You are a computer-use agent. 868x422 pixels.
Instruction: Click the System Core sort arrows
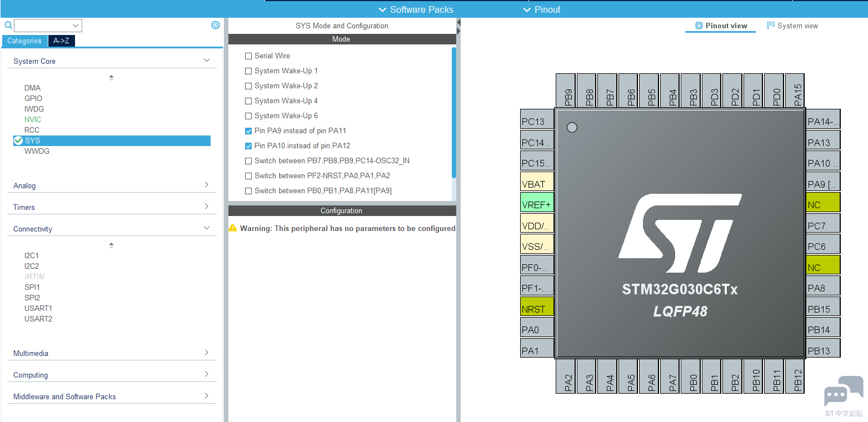click(x=111, y=78)
